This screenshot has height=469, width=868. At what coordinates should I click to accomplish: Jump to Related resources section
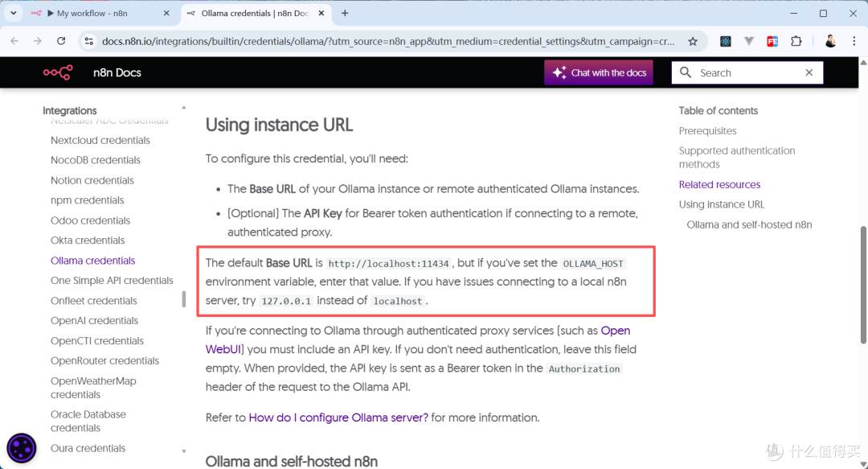point(719,184)
